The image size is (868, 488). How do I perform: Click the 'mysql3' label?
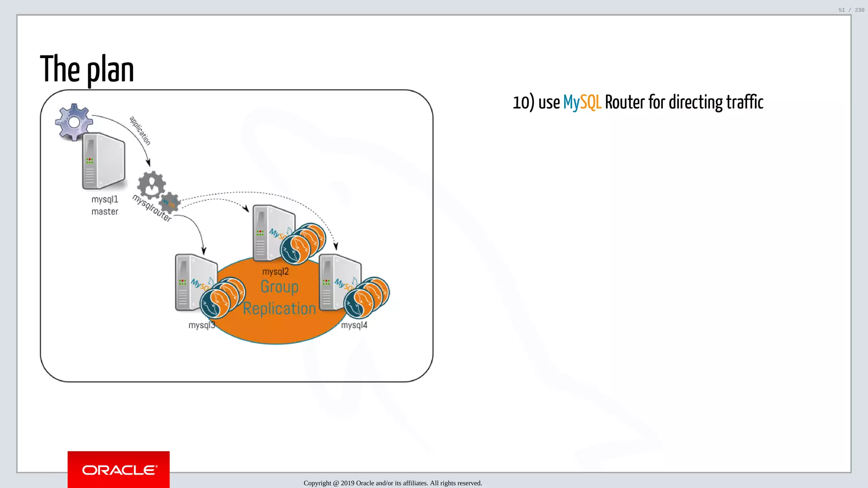202,325
